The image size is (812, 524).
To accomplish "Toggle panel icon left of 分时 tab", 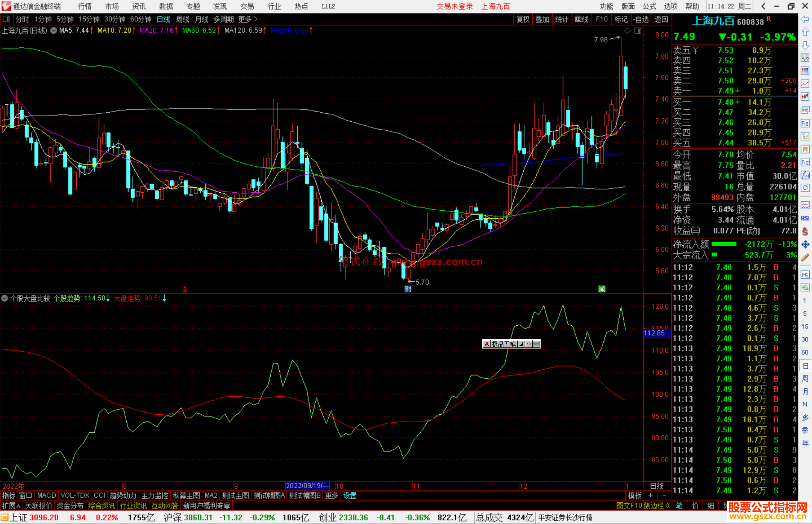I will click(x=6, y=19).
